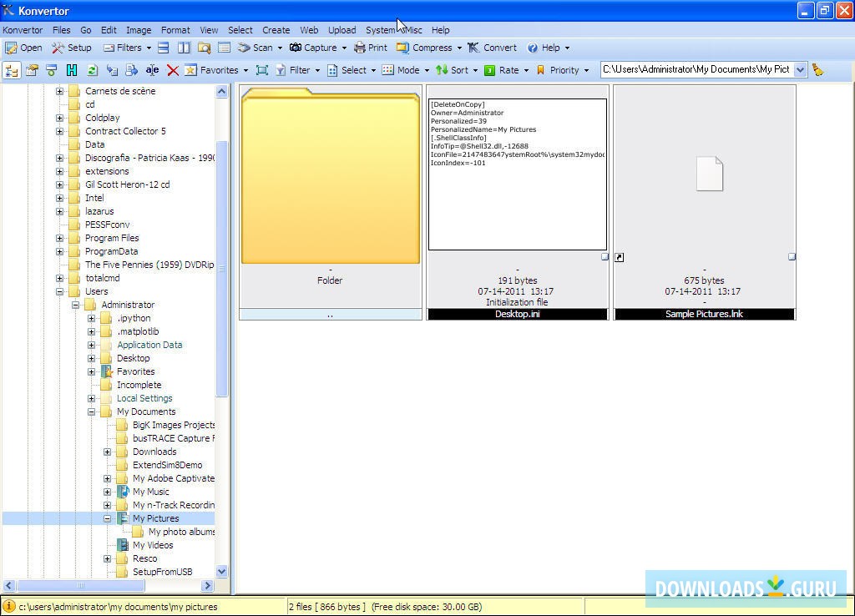Click the folder properties icon in second toolbar
855x616 pixels.
pos(32,70)
